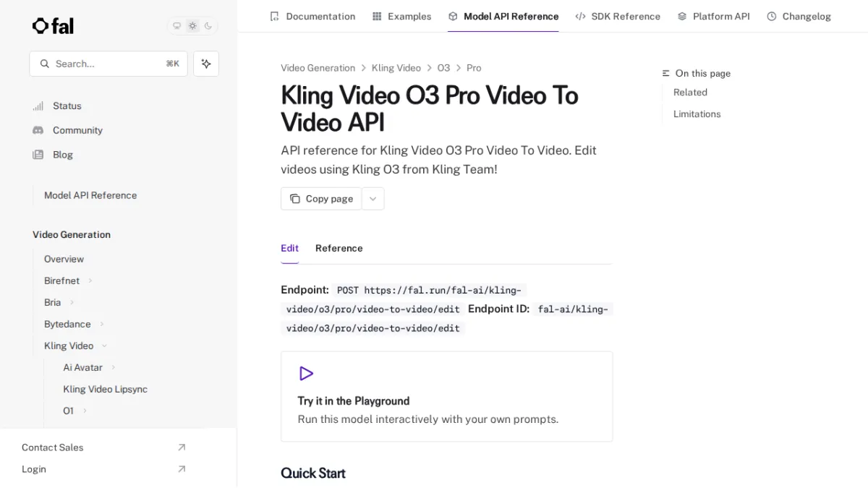
Task: Open the Search field
Action: point(109,64)
